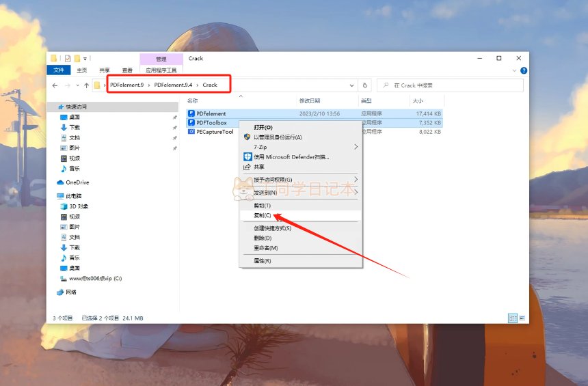Screen dimensions: 588x386
Task: Select 此电脑 in navigation pane
Action: [74, 196]
